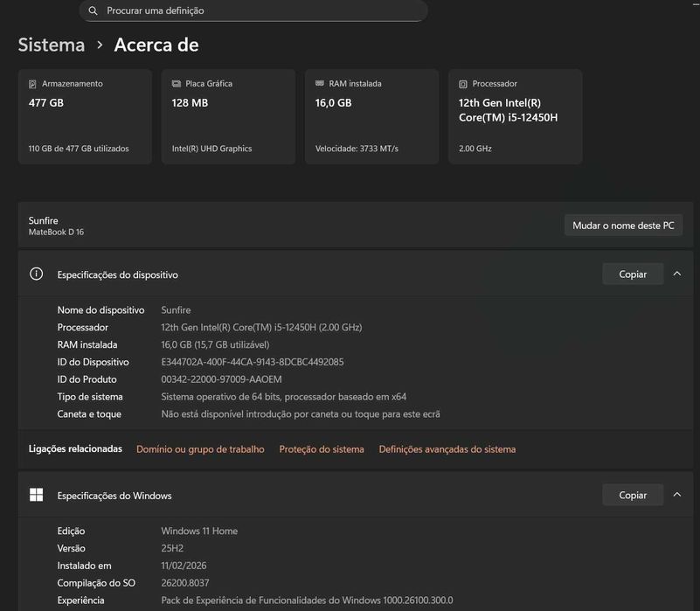Click the search magnifier icon
This screenshot has height=611, width=700.
click(x=93, y=10)
